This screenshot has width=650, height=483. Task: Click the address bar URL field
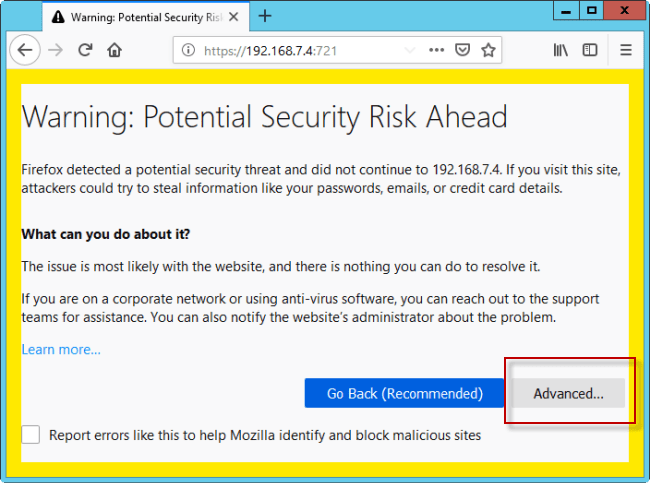tap(300, 50)
